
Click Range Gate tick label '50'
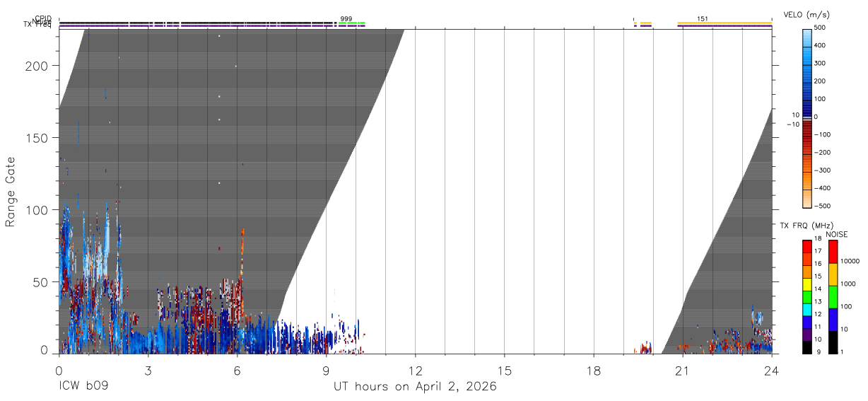pos(42,282)
